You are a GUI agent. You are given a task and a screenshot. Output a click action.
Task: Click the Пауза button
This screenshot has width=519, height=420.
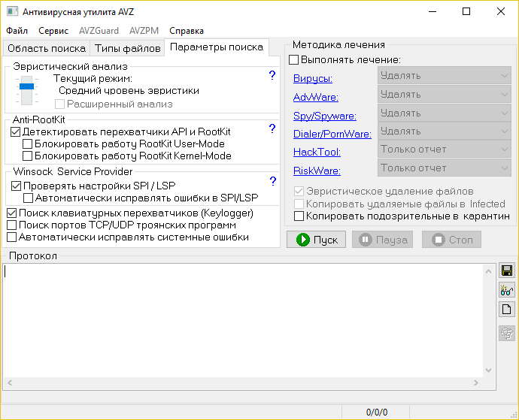click(383, 240)
